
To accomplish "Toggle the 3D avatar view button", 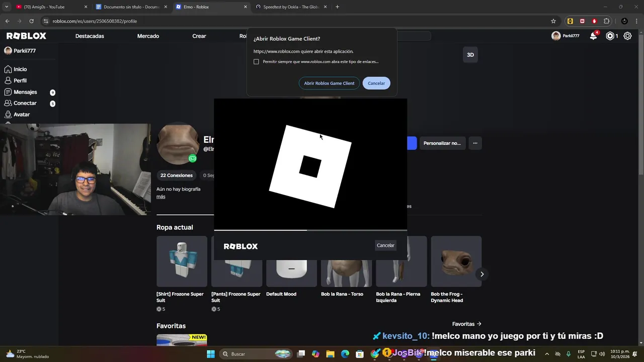I will point(470,55).
